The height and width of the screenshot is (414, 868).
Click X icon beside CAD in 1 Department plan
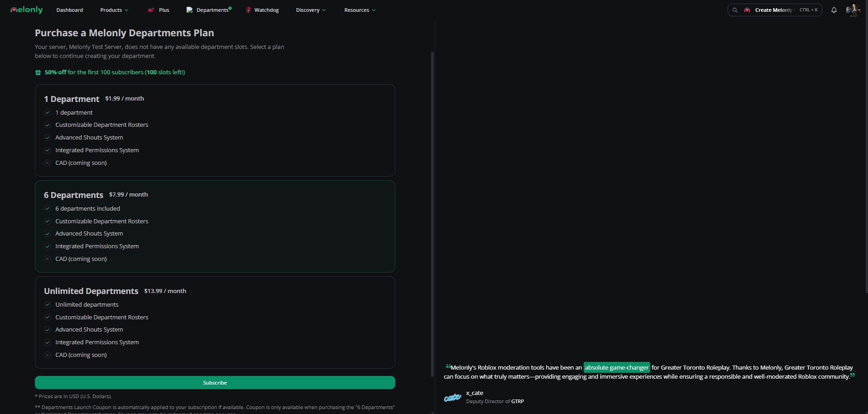click(48, 163)
